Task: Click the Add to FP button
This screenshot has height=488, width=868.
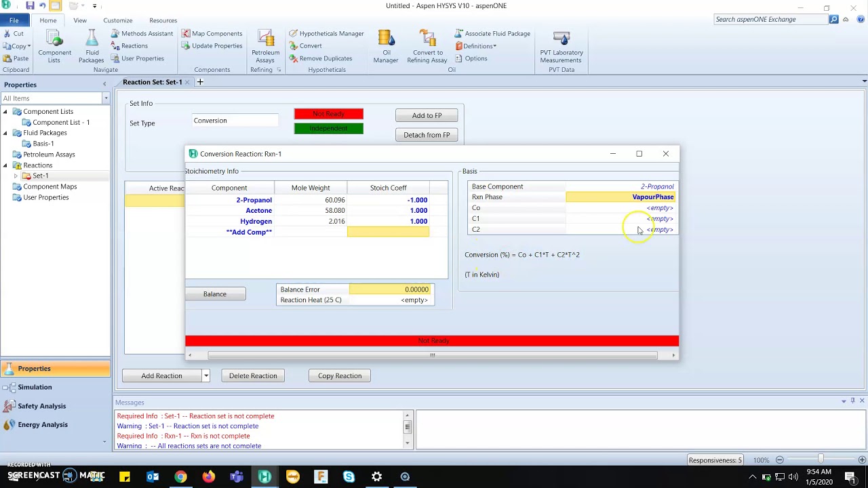Action: click(427, 115)
